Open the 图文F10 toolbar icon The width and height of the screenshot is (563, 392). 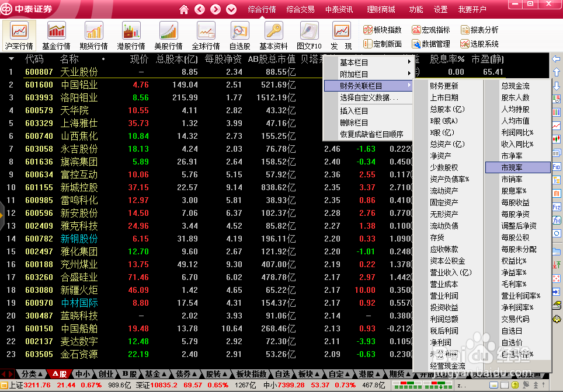click(309, 36)
